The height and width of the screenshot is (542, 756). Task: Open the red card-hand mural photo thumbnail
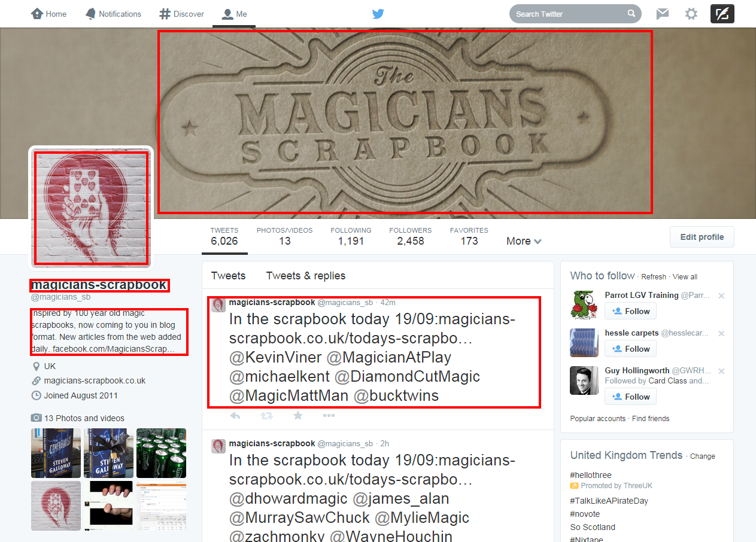pos(56,506)
